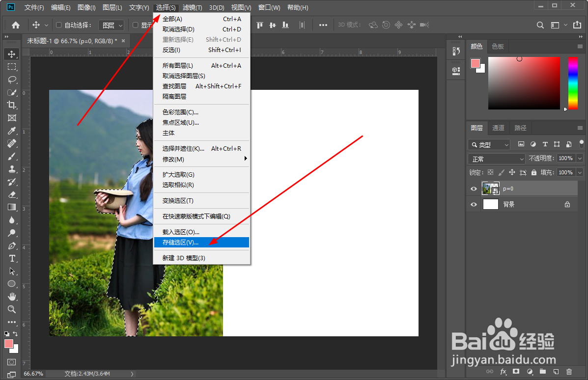Open the Add layer mask icon

coord(516,372)
